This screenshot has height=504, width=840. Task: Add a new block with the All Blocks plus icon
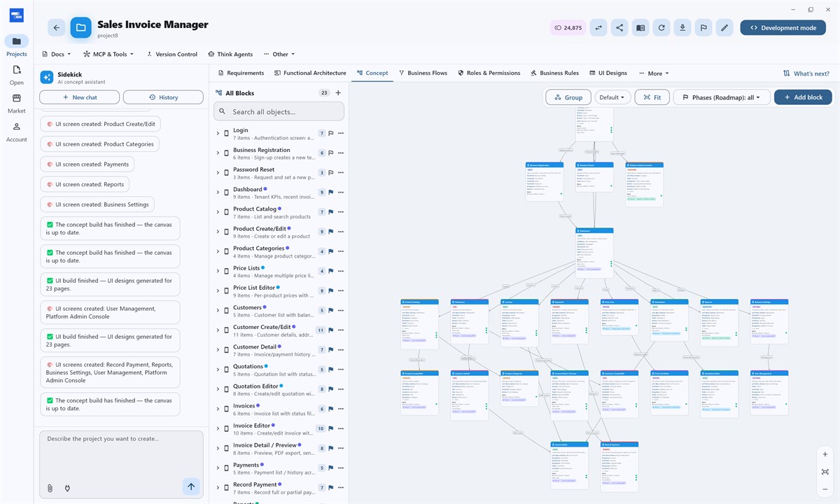pyautogui.click(x=338, y=92)
